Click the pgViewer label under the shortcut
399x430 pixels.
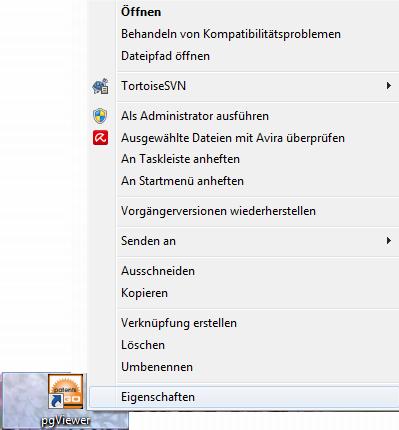[x=65, y=421]
